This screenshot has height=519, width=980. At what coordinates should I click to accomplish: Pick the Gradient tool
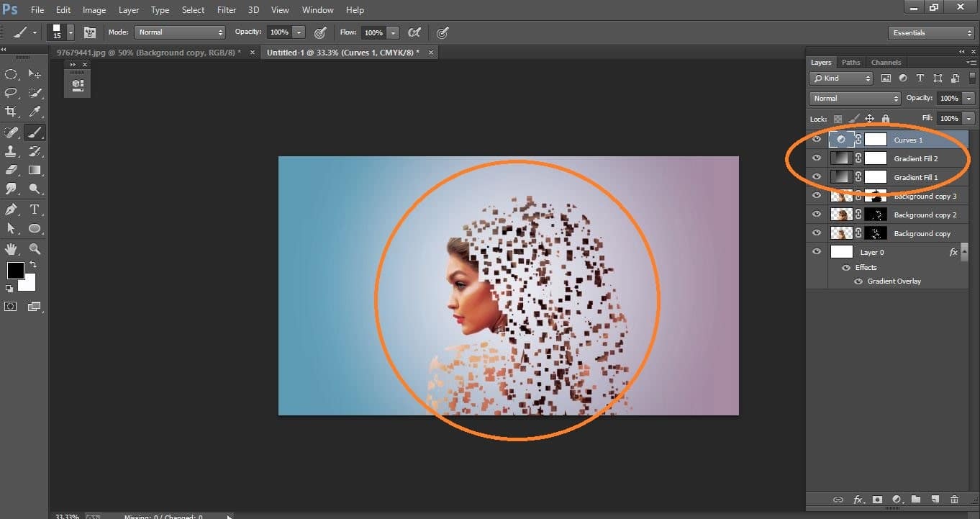click(35, 170)
